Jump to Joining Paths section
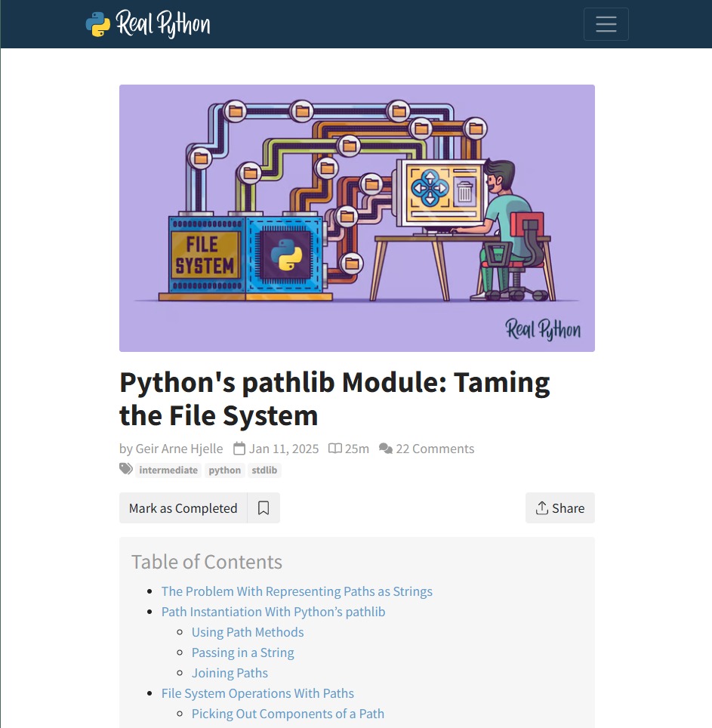The image size is (712, 728). [230, 673]
